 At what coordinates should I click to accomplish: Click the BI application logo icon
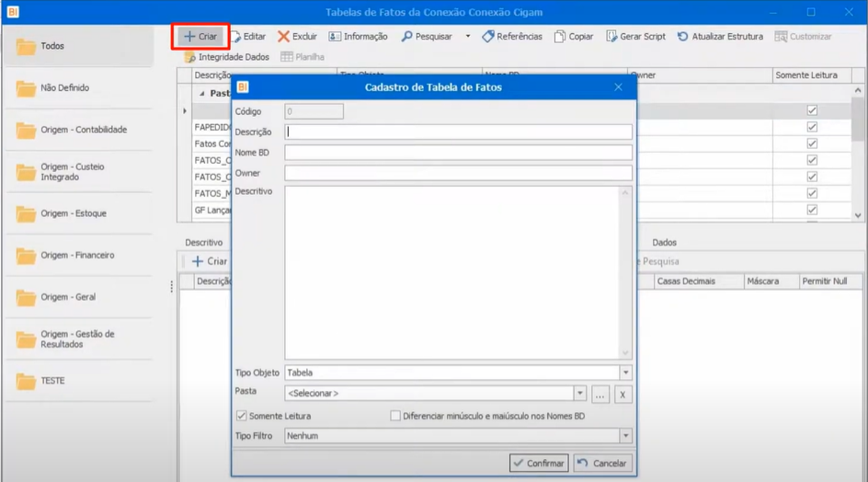[x=13, y=12]
